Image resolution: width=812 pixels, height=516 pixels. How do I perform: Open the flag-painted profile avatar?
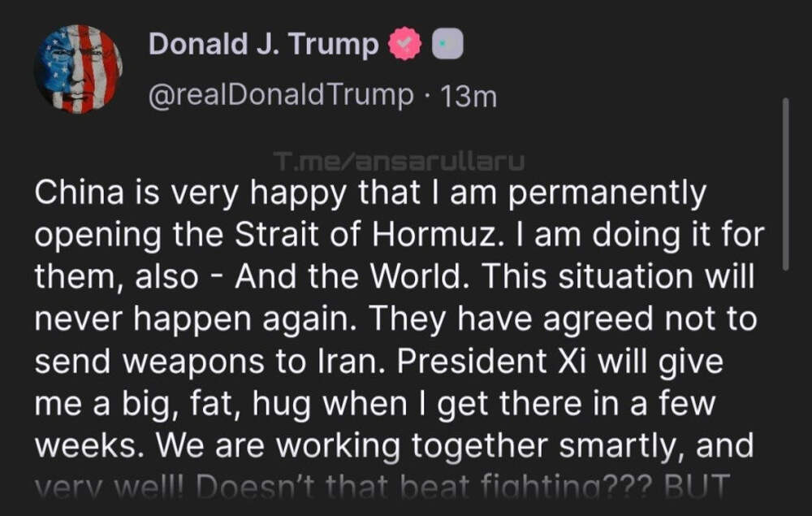[78, 68]
